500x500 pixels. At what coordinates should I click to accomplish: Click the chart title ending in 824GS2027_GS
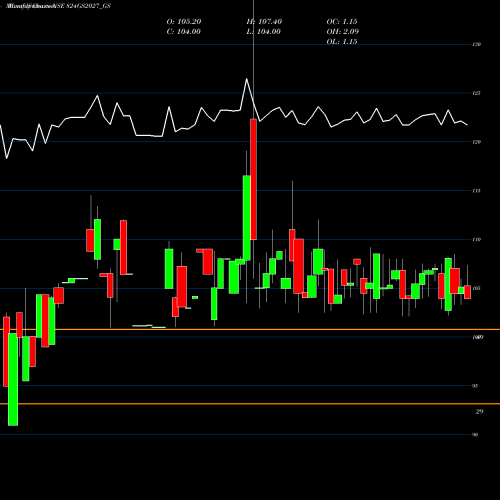[x=58, y=6]
